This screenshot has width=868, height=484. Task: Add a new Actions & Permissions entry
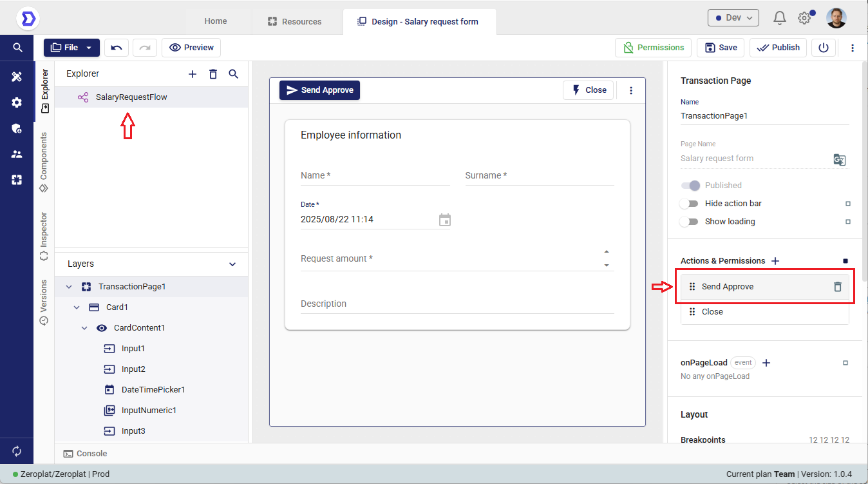(x=775, y=261)
